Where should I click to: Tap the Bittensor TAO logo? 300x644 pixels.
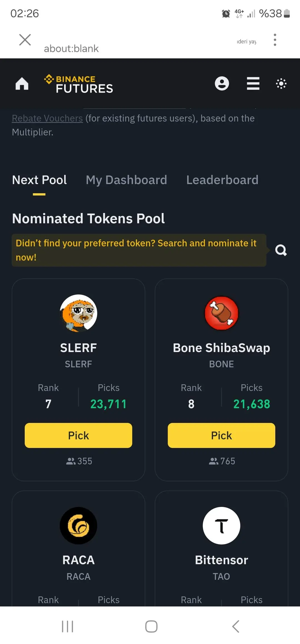pos(221,526)
